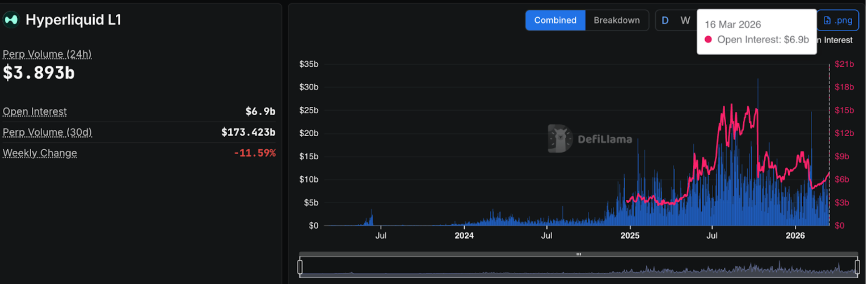Switch to the weekly W interval

click(685, 20)
